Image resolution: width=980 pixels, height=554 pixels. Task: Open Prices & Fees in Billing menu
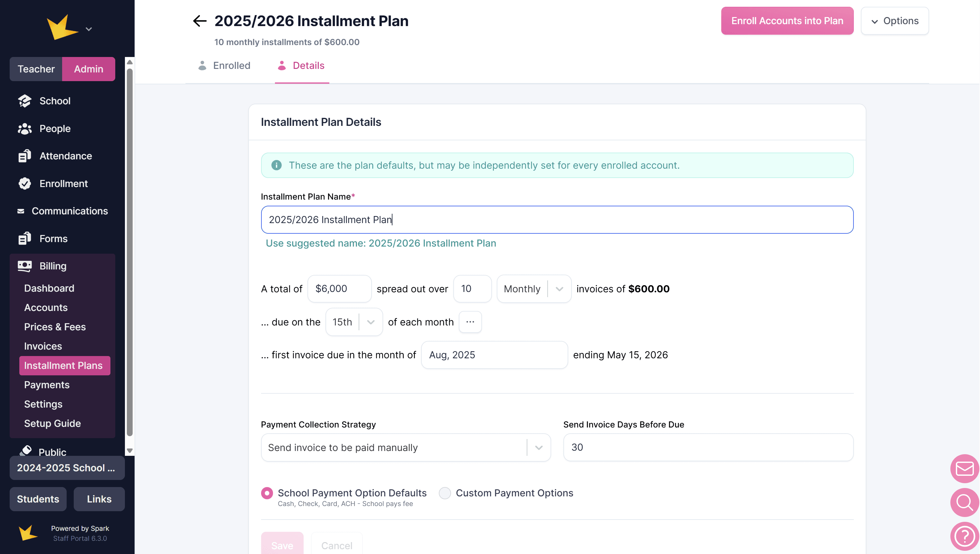point(55,327)
